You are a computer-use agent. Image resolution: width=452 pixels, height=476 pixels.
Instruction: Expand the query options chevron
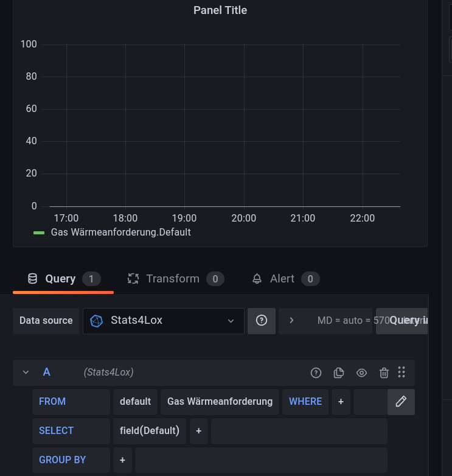click(x=291, y=321)
